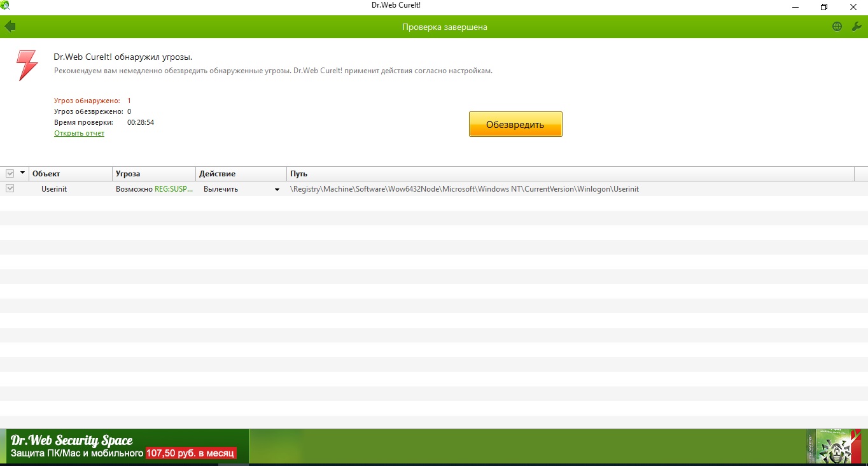The width and height of the screenshot is (868, 466).
Task: Click the REG:SUSP threat name link
Action: [174, 189]
